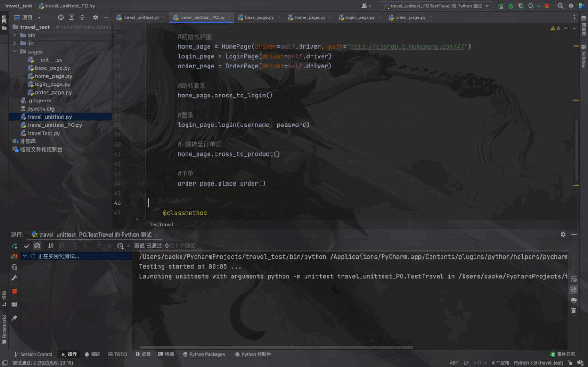Toggle show passed tests checkmark
Viewport: 588px width, 367px height.
point(27,246)
